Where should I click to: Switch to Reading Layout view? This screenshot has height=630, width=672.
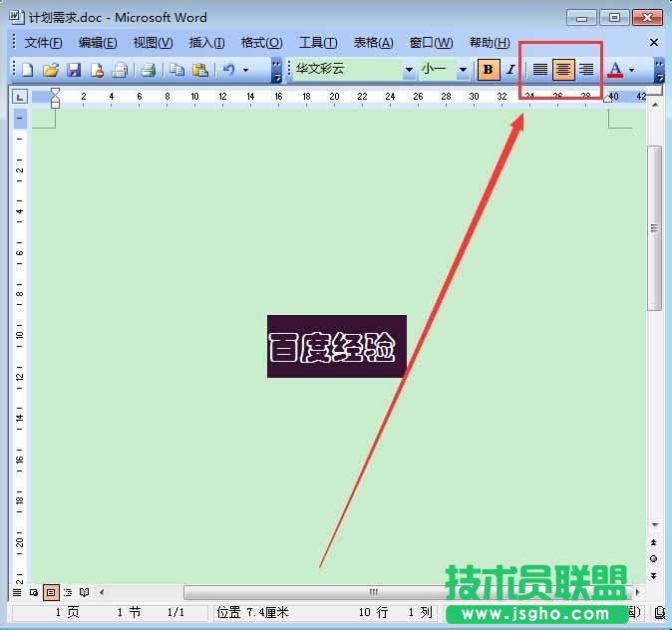pos(85,593)
